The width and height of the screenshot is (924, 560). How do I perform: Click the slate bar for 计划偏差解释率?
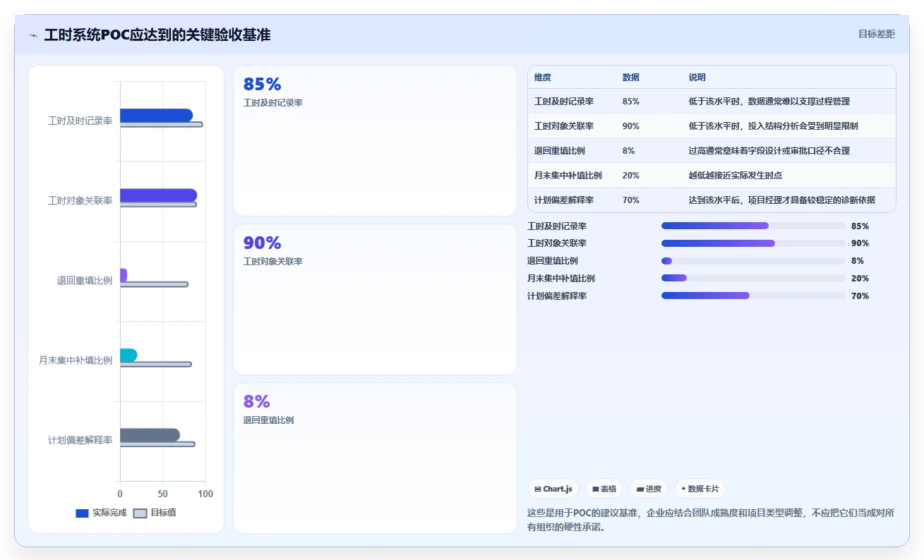150,435
